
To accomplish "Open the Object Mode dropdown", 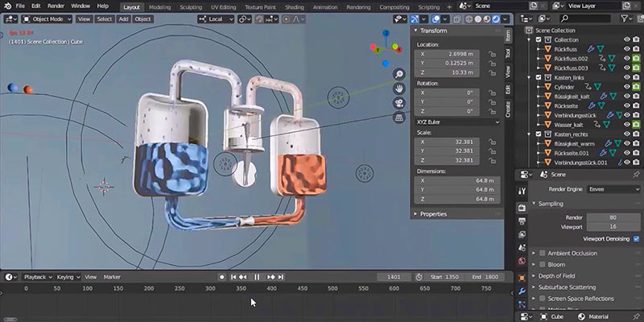I will [47, 19].
